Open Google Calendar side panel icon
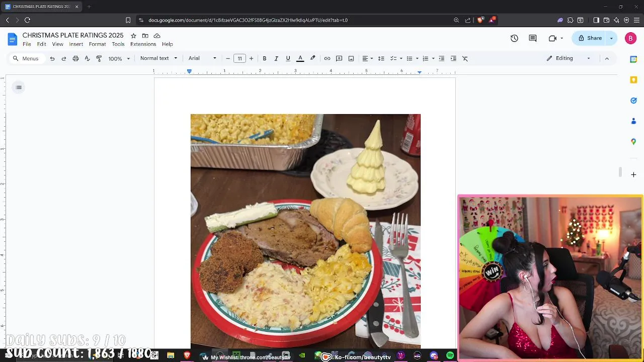 point(633,59)
